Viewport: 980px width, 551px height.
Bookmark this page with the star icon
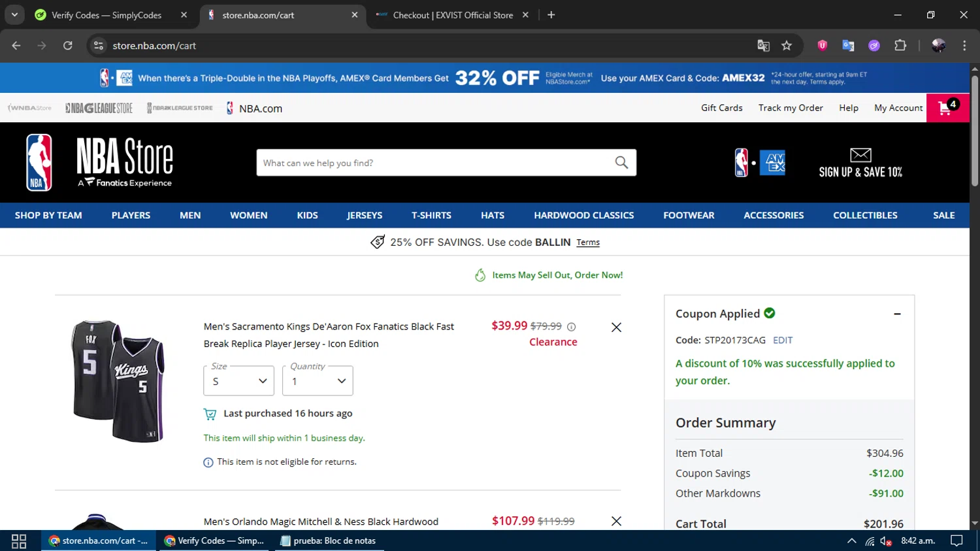pos(787,46)
